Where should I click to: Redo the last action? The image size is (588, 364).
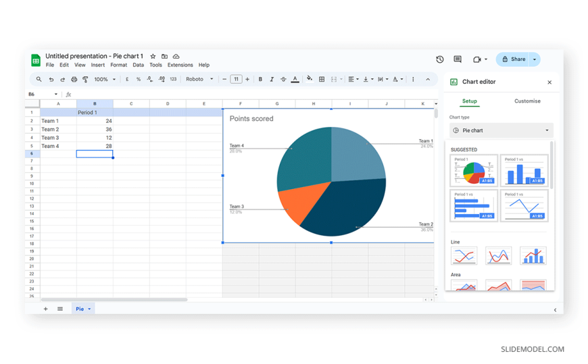click(63, 80)
